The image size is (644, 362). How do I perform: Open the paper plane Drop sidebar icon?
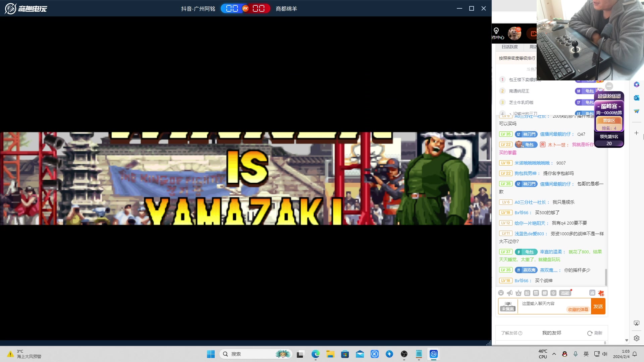click(x=637, y=111)
